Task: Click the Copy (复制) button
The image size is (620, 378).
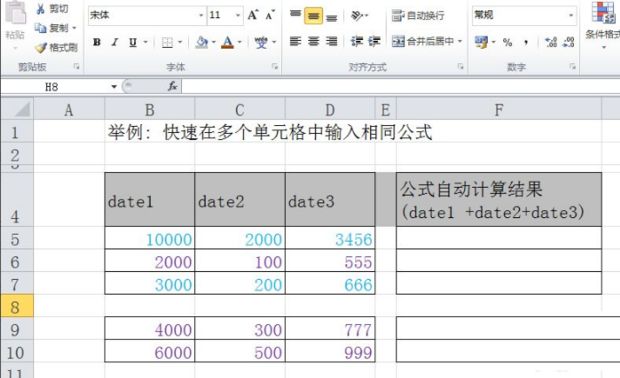Action: pyautogui.click(x=55, y=28)
